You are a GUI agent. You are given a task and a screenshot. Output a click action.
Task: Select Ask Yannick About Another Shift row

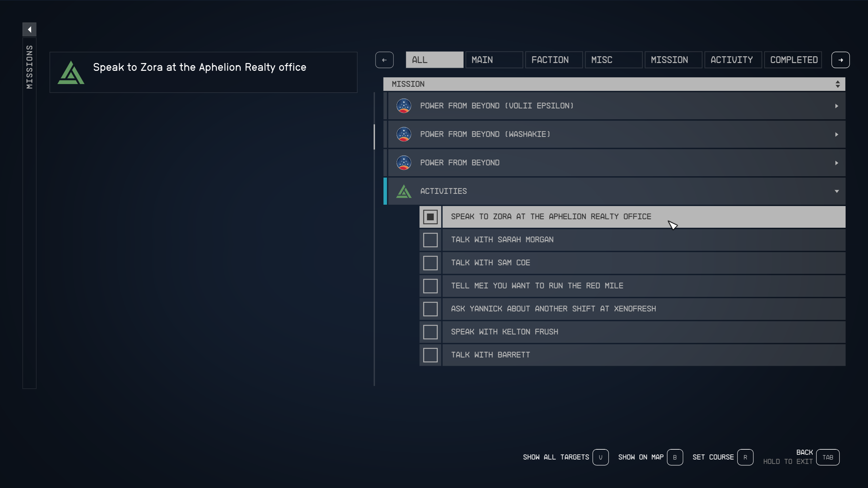point(644,309)
